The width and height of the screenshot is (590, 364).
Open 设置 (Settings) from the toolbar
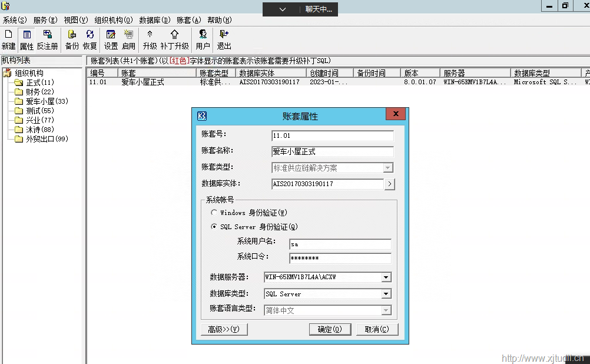pyautogui.click(x=111, y=39)
